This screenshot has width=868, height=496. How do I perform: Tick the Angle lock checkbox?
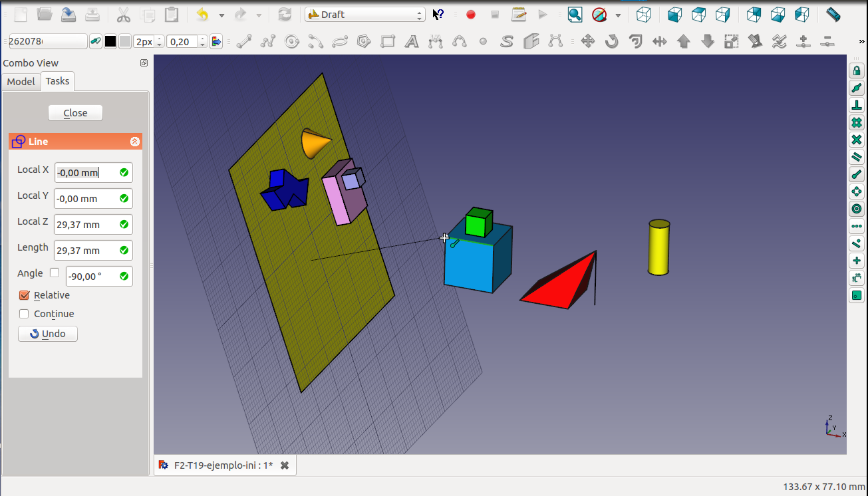pyautogui.click(x=55, y=273)
